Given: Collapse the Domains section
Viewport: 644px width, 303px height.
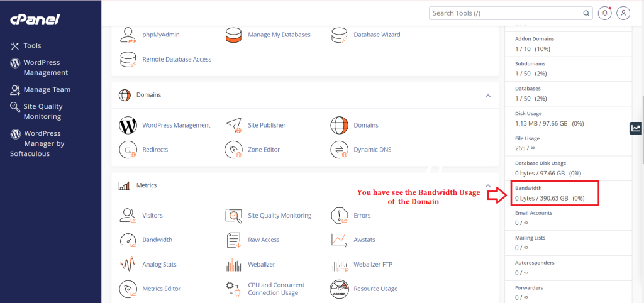Looking at the screenshot, I should coord(488,96).
